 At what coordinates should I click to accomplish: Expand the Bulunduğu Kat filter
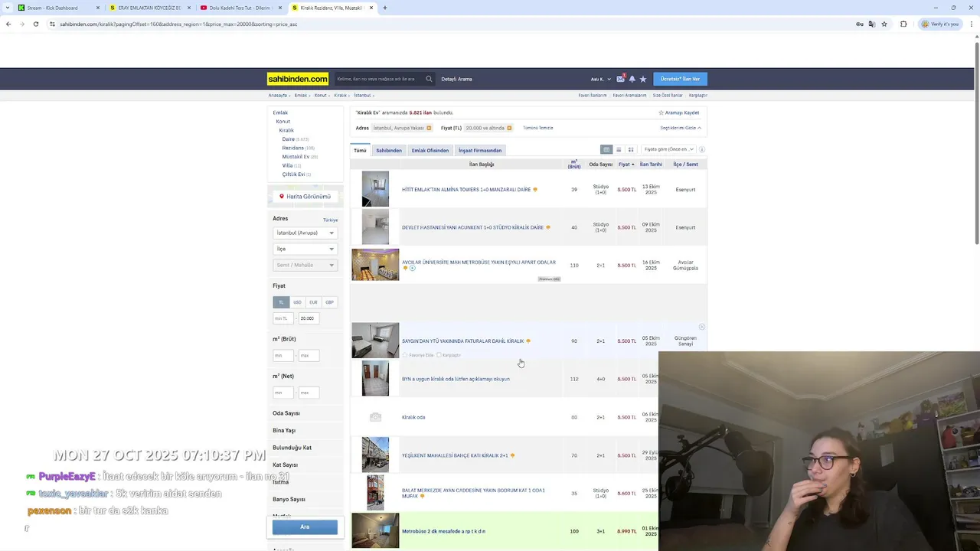click(292, 448)
